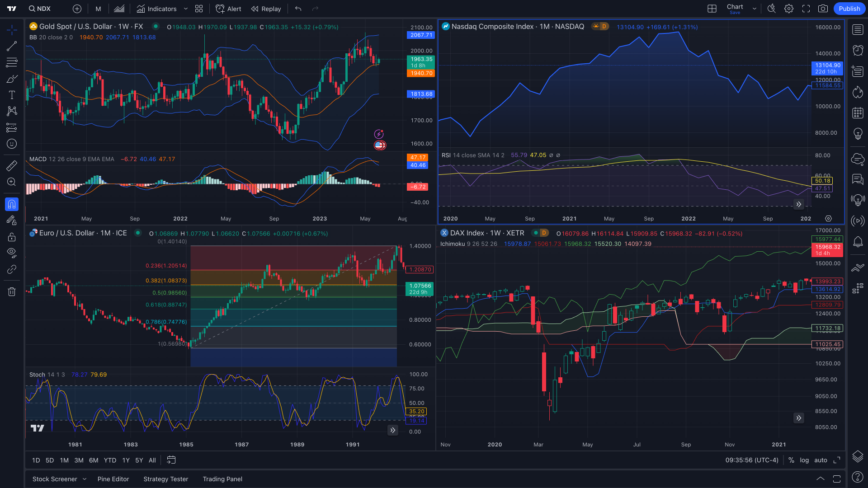Select the trend line drawing tool
The image size is (868, 488).
point(12,46)
